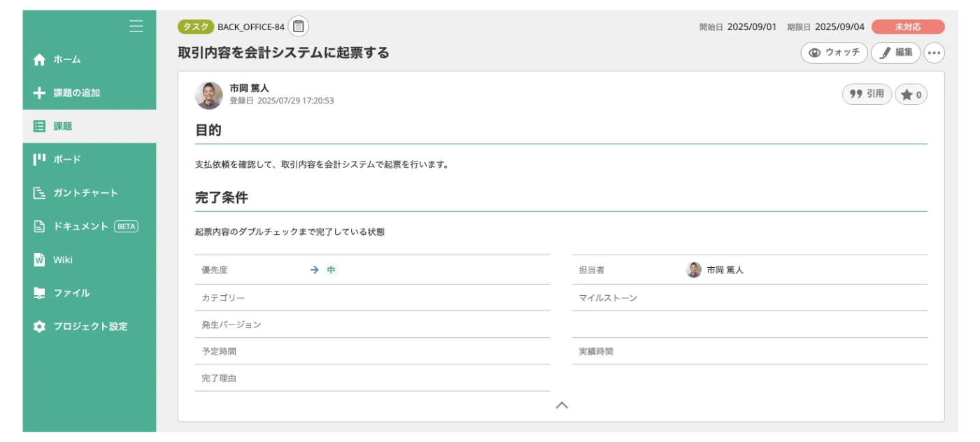Click the home house icon

(x=39, y=59)
